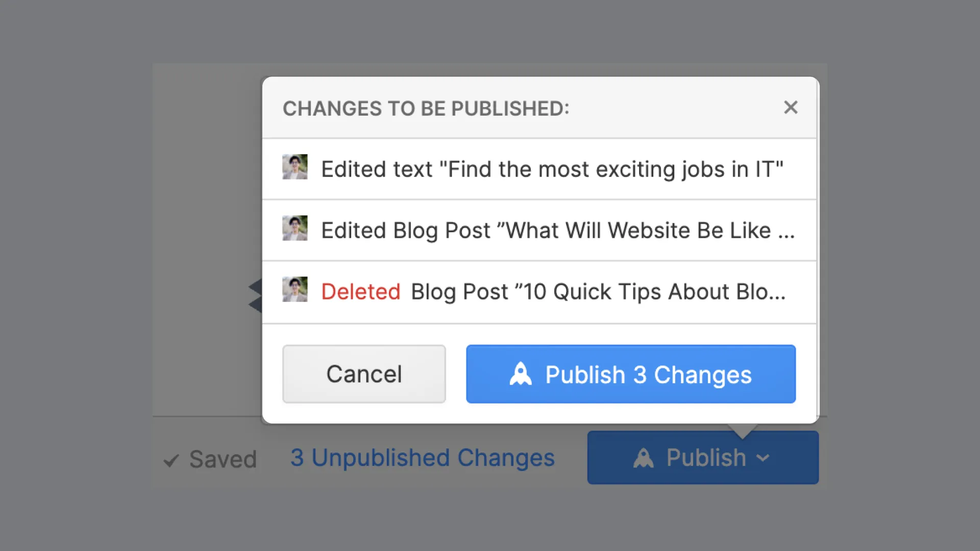Close the changes to be published dialog

pos(791,107)
